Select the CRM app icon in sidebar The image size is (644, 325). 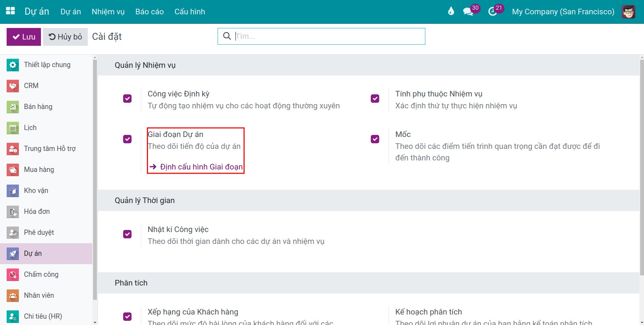click(13, 86)
